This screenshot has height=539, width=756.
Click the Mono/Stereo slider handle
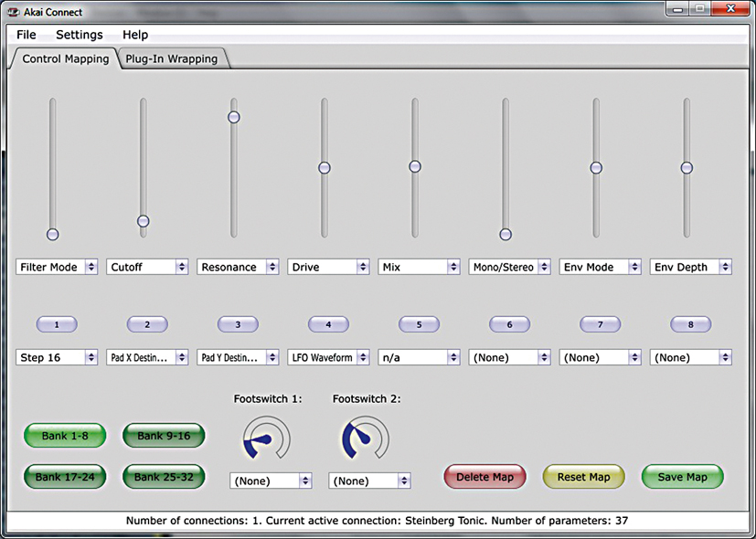click(506, 235)
